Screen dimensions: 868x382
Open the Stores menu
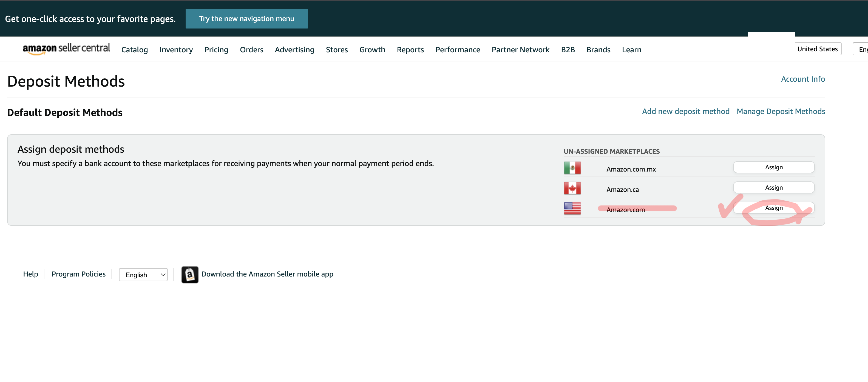[337, 50]
